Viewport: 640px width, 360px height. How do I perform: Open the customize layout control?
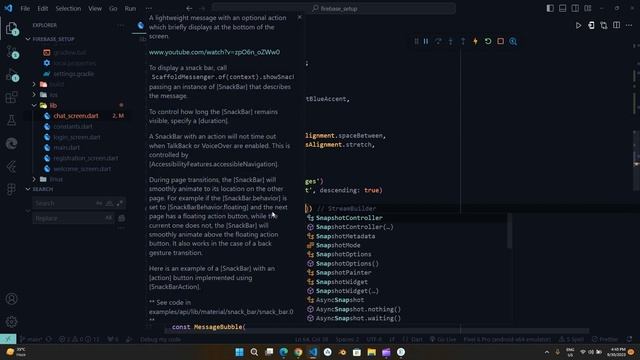point(588,8)
